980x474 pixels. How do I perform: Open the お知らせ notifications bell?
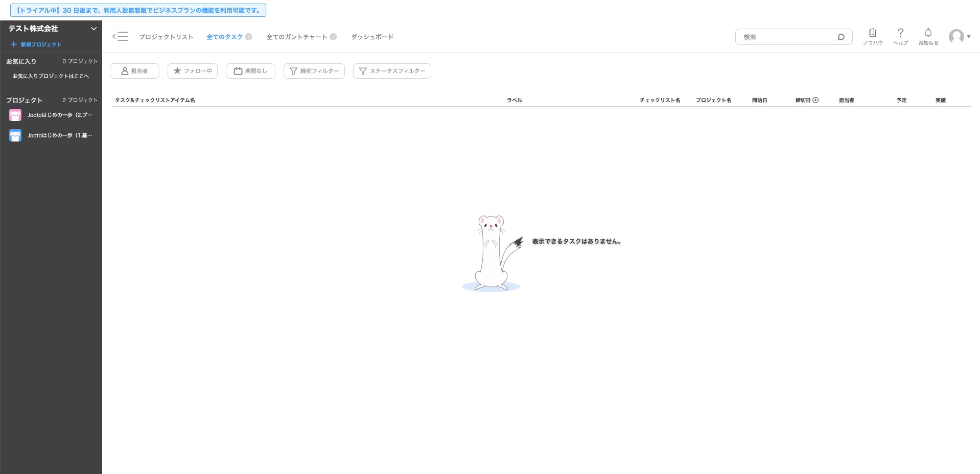coord(928,33)
